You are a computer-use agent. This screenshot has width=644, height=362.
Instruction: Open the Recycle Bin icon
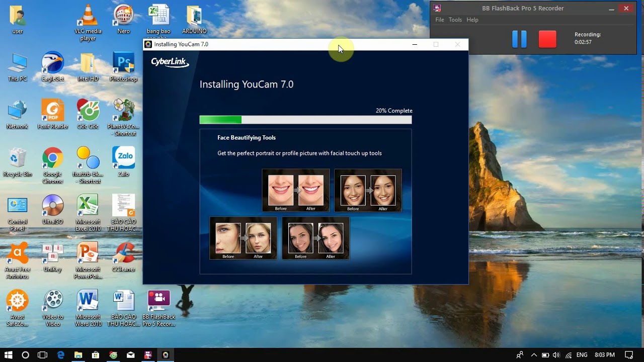[x=18, y=162]
